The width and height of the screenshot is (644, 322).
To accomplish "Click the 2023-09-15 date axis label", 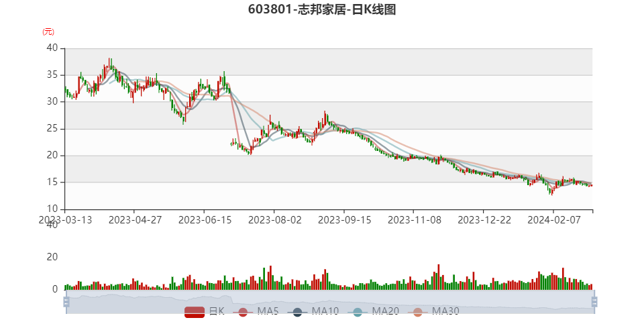I will tap(343, 220).
